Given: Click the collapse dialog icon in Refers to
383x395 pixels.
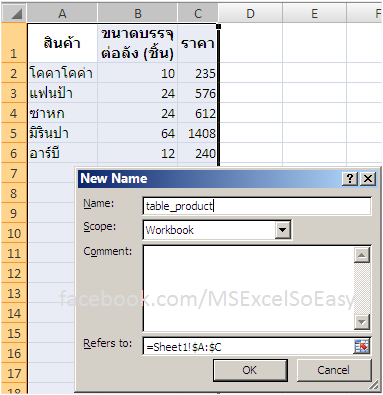Looking at the screenshot, I should [x=362, y=346].
